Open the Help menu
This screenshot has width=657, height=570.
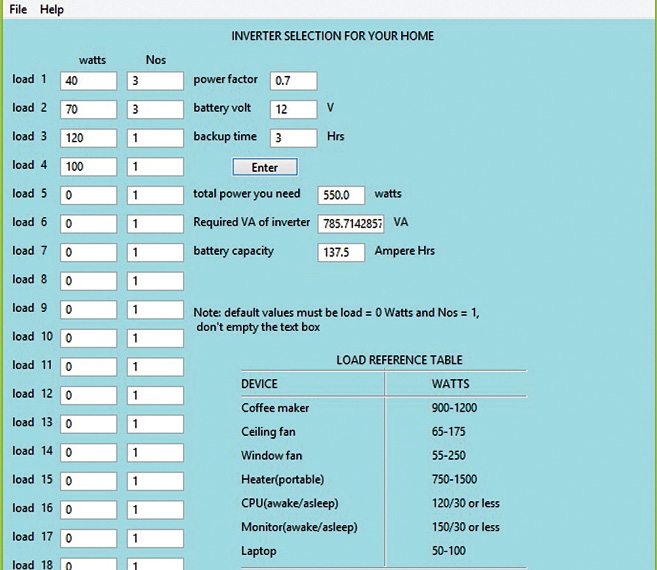tap(52, 9)
